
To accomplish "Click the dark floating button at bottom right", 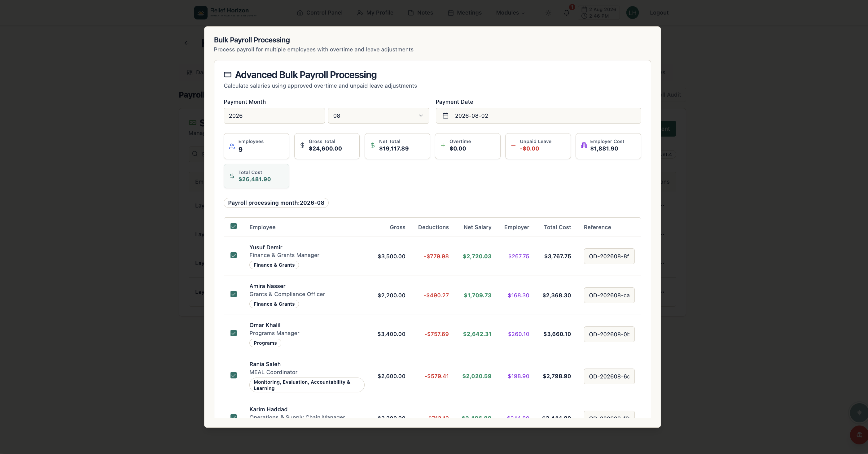I will pos(859,413).
